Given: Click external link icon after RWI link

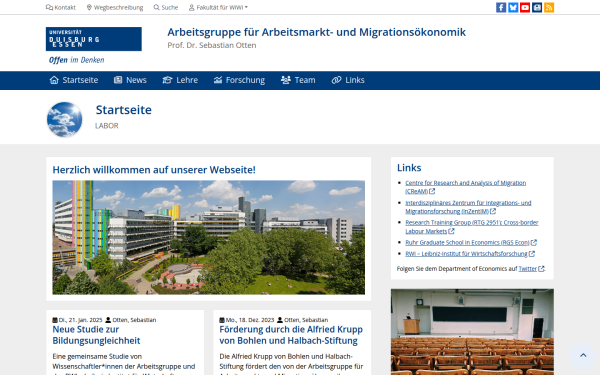Looking at the screenshot, I should pos(532,254).
